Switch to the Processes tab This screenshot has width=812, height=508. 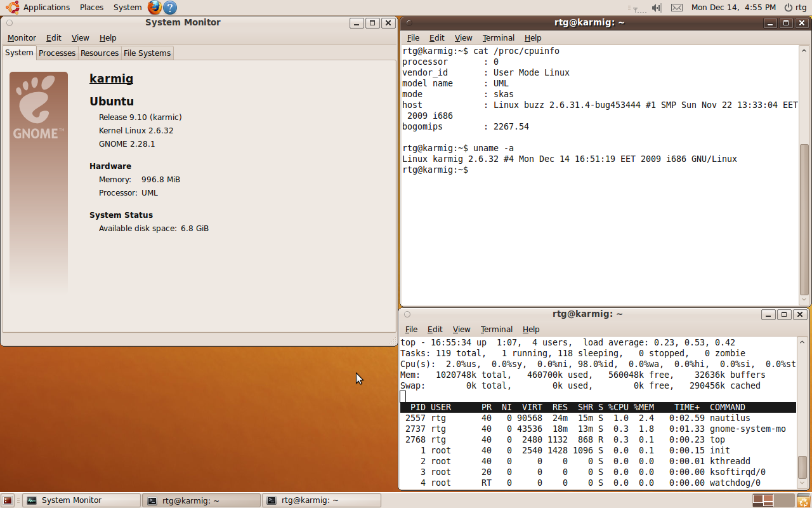tap(57, 53)
